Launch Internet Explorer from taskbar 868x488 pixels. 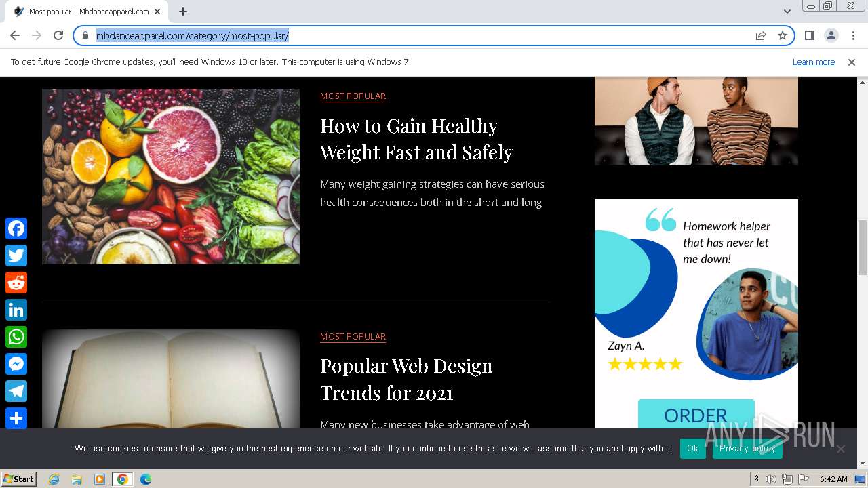[x=54, y=479]
